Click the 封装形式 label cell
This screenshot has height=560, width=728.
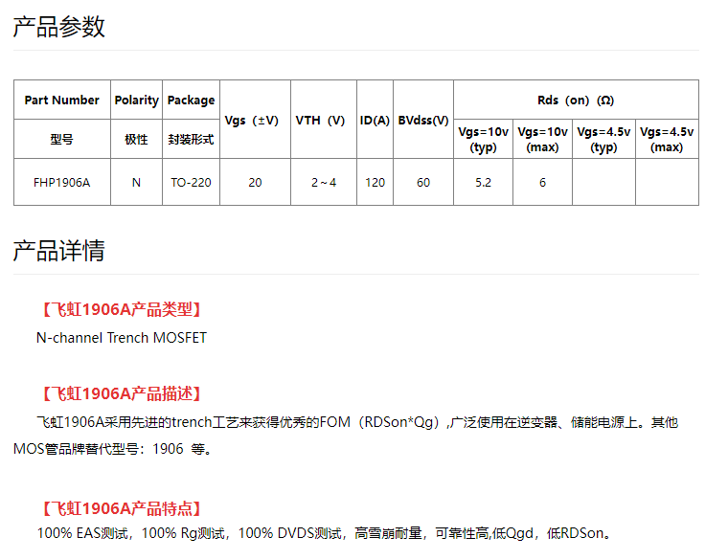tap(191, 139)
